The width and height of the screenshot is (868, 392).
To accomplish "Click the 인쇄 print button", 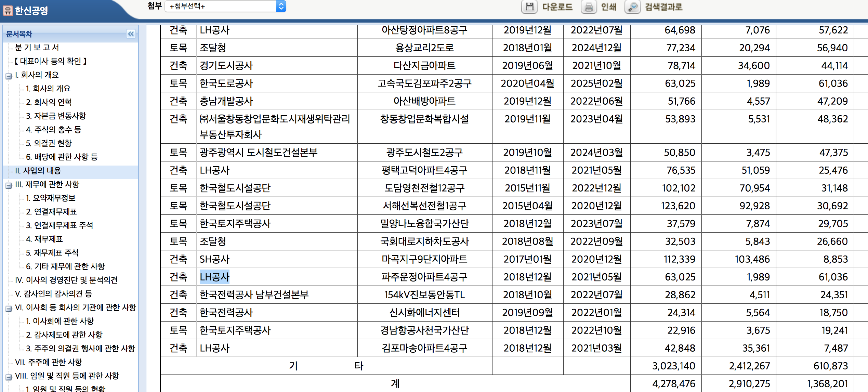I will click(609, 7).
